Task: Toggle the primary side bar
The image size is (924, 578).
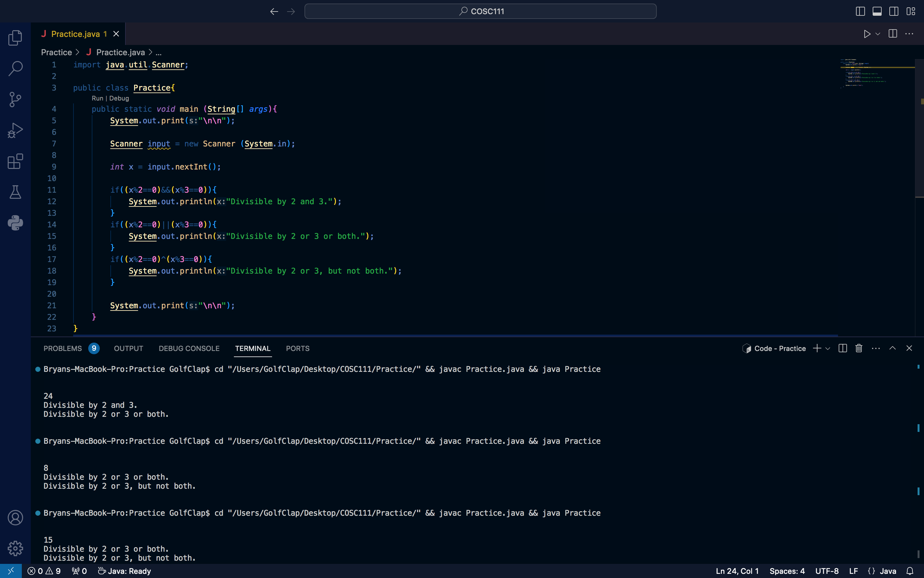Action: pyautogui.click(x=860, y=12)
